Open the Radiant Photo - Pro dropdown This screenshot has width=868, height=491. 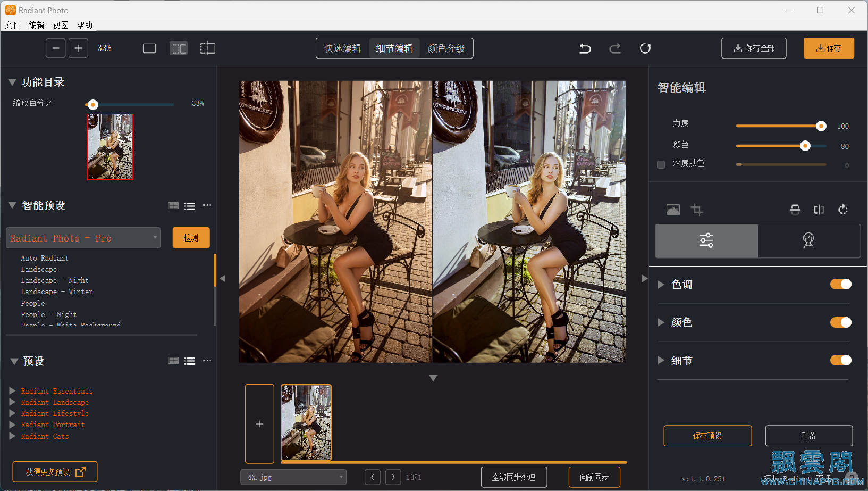click(x=83, y=238)
